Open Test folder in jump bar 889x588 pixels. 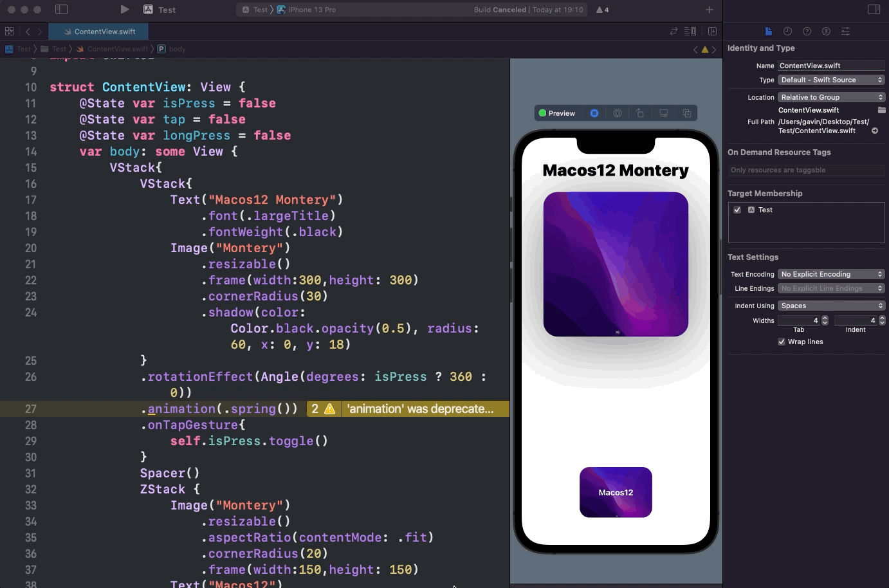pyautogui.click(x=53, y=49)
